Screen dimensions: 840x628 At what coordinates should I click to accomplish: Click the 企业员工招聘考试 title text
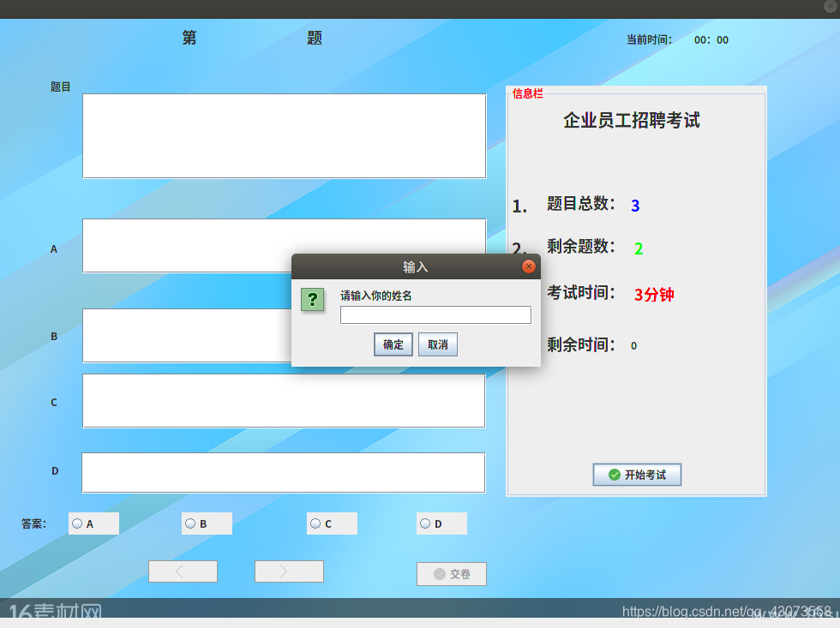pos(632,120)
